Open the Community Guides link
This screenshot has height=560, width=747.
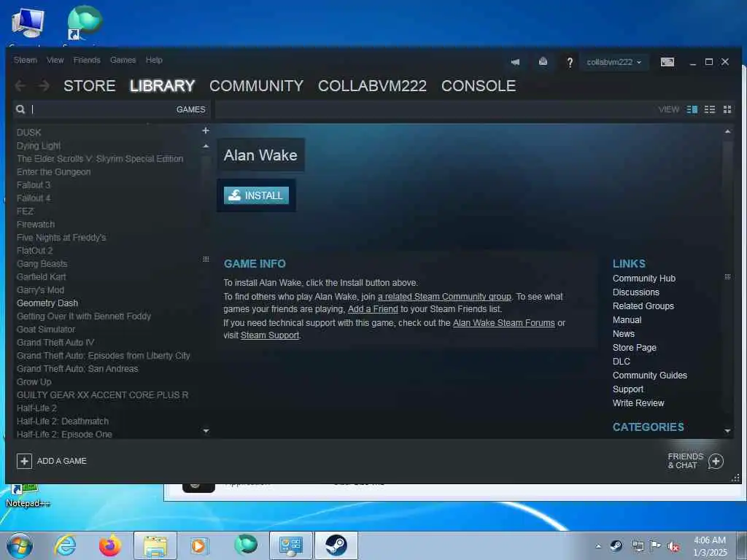click(x=650, y=376)
